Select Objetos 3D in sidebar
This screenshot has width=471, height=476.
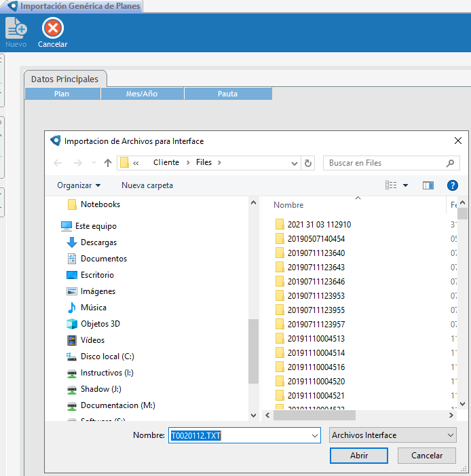click(x=100, y=324)
